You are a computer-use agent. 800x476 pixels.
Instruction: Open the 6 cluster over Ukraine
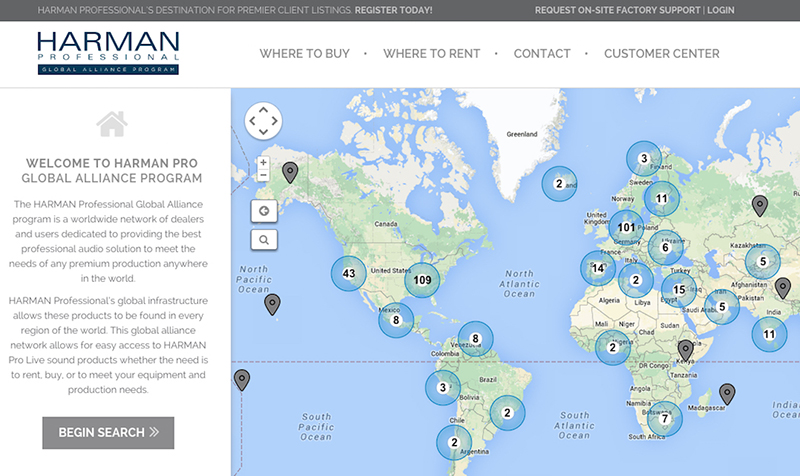tap(665, 248)
